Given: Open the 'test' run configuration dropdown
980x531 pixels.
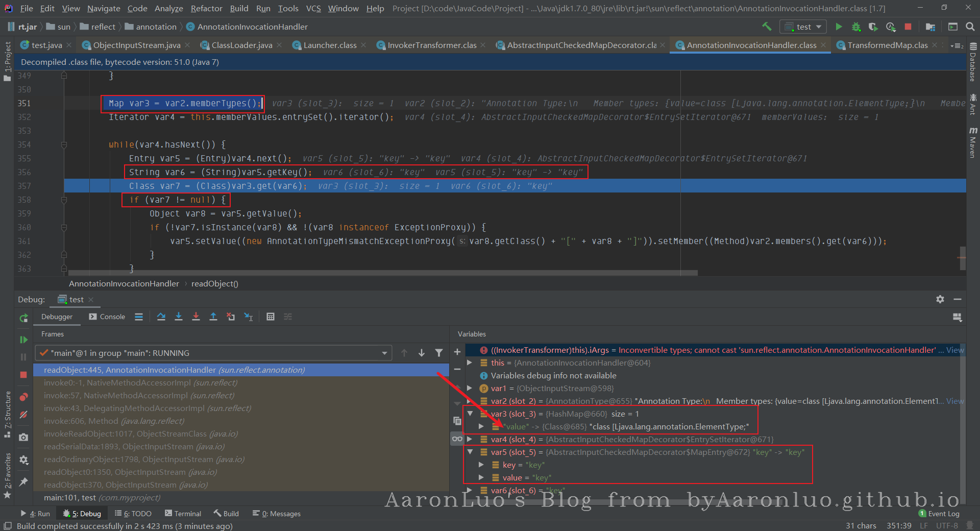Looking at the screenshot, I should (x=803, y=27).
